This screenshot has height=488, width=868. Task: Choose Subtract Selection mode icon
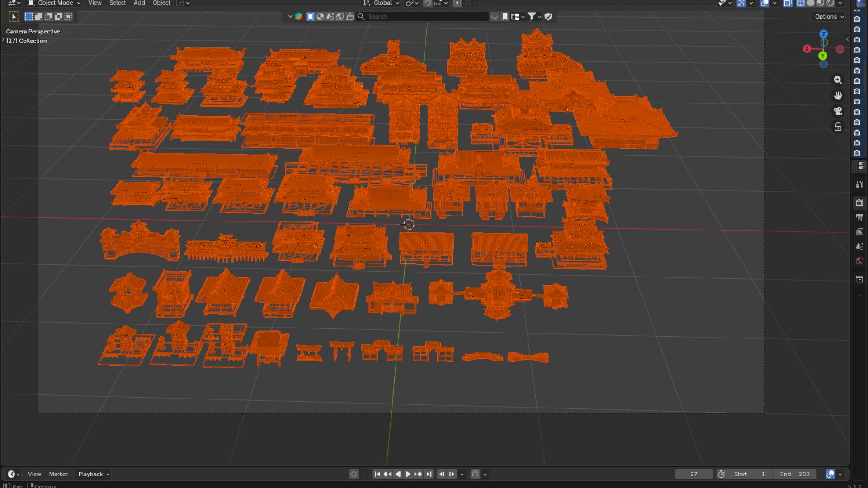[48, 17]
